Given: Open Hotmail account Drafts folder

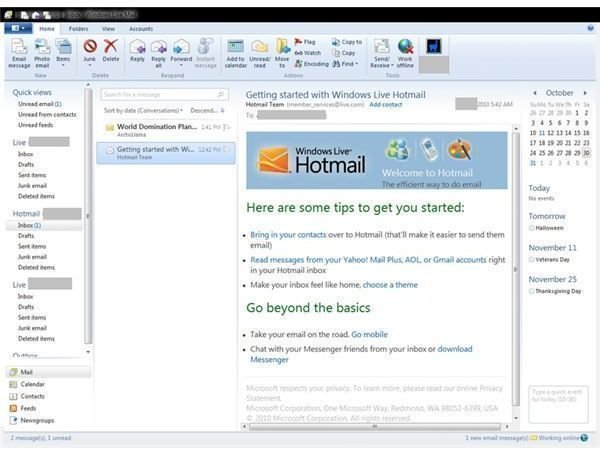Looking at the screenshot, I should (x=26, y=236).
